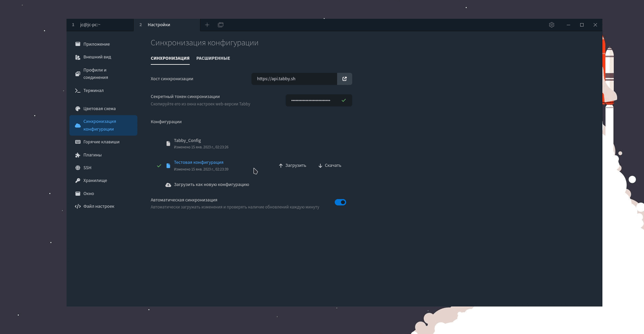The width and height of the screenshot is (644, 334).
Task: Open the profile selector icon in tab bar
Action: pos(221,25)
